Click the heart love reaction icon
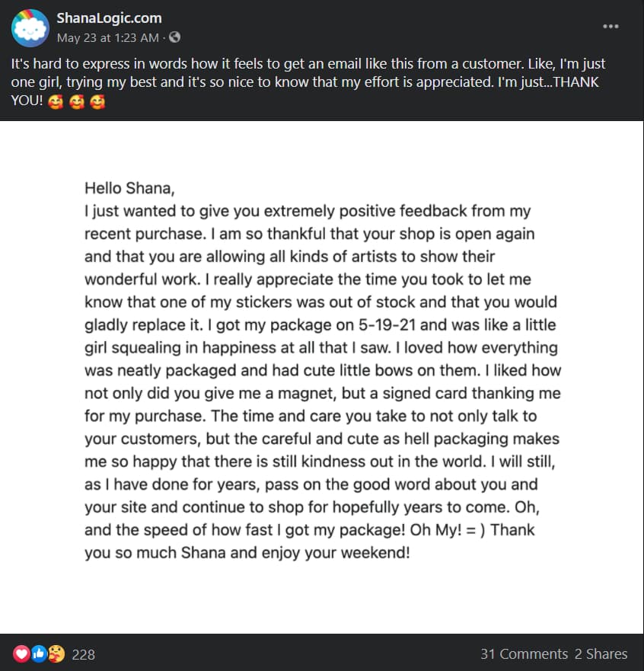 coord(21,653)
